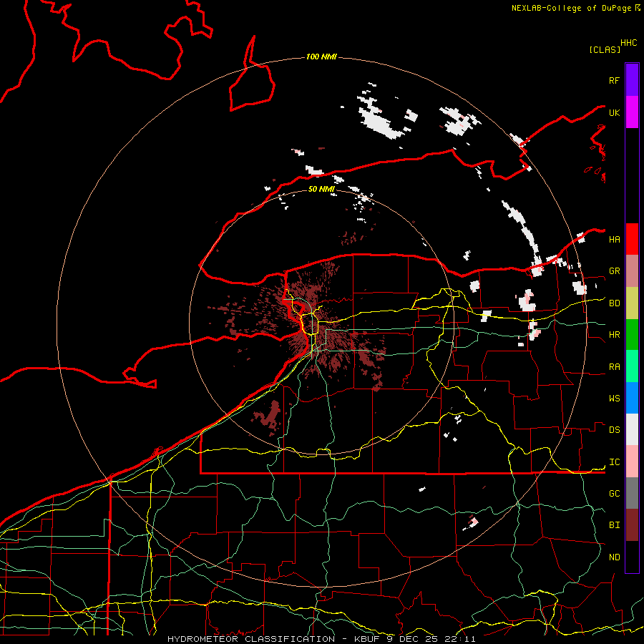The height and width of the screenshot is (644, 644).
Task: Click the IC pink legend swatch
Action: tap(632, 462)
